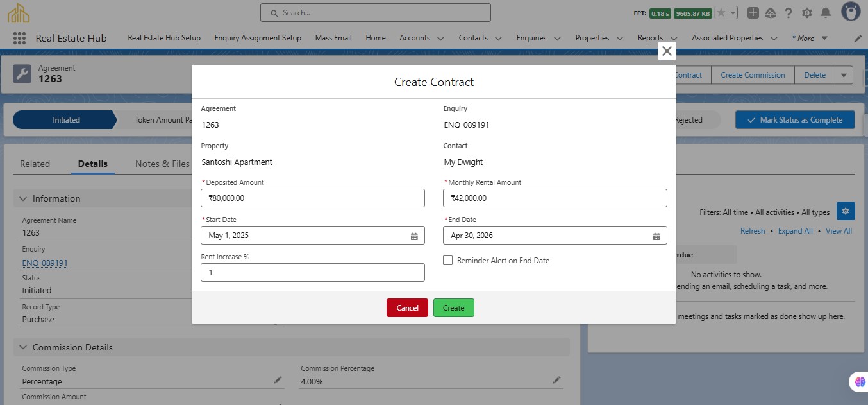Open the favorites list dropdown arrow
This screenshot has width=868, height=405.
(x=733, y=13)
